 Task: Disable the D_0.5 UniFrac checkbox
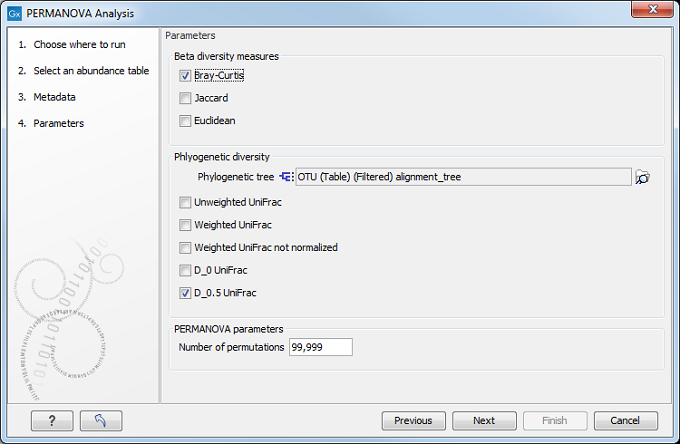[185, 294]
